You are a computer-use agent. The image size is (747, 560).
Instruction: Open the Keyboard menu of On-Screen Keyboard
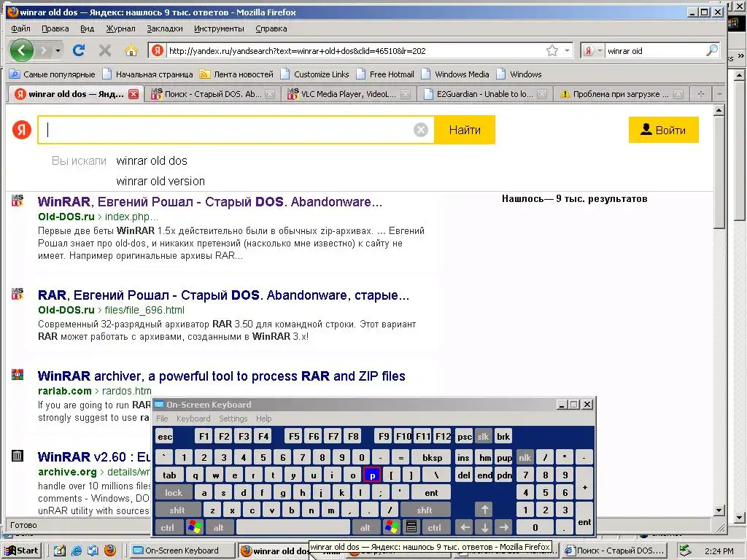pyautogui.click(x=193, y=419)
